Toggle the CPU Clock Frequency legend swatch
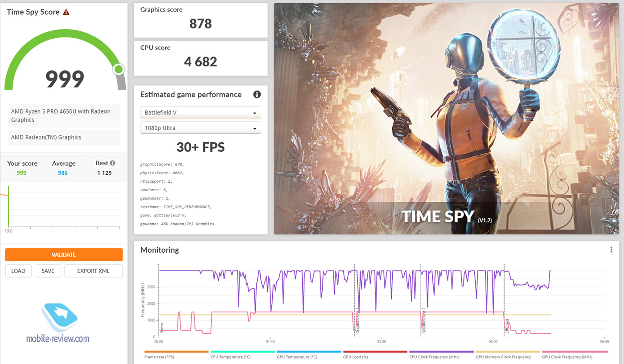The image size is (624, 364). pyautogui.click(x=441, y=352)
